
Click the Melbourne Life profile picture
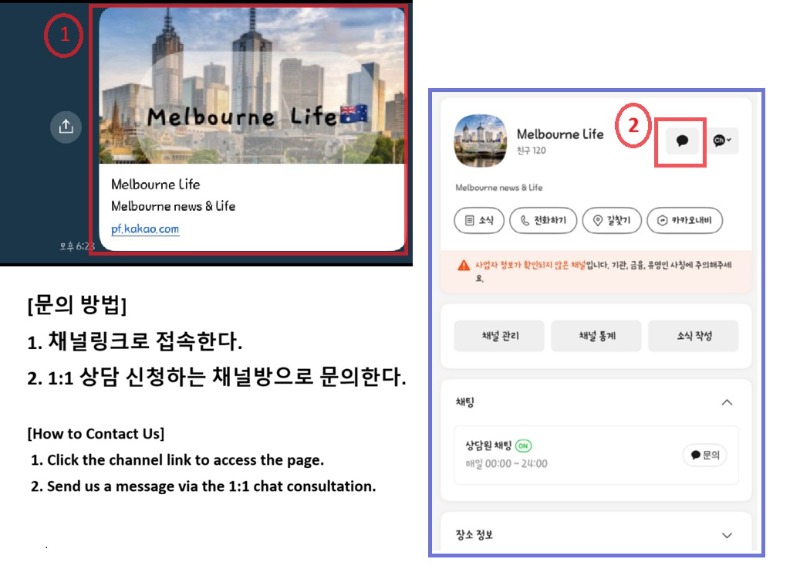click(x=479, y=141)
